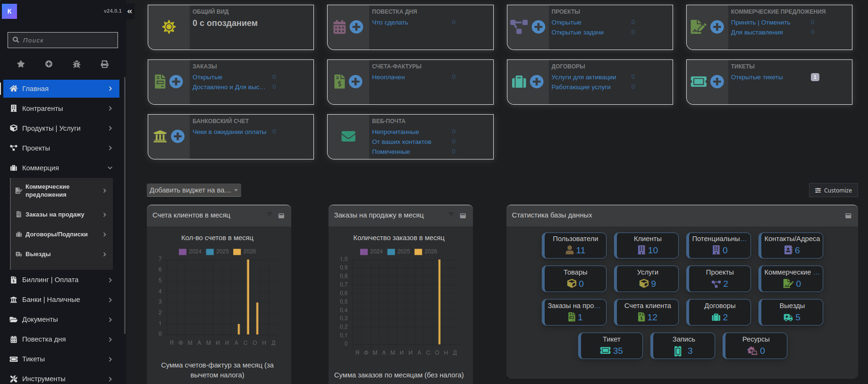Image resolution: width=868 pixels, height=384 pixels.
Task: Open the Биллинг | Оплата menu
Action: click(61, 280)
